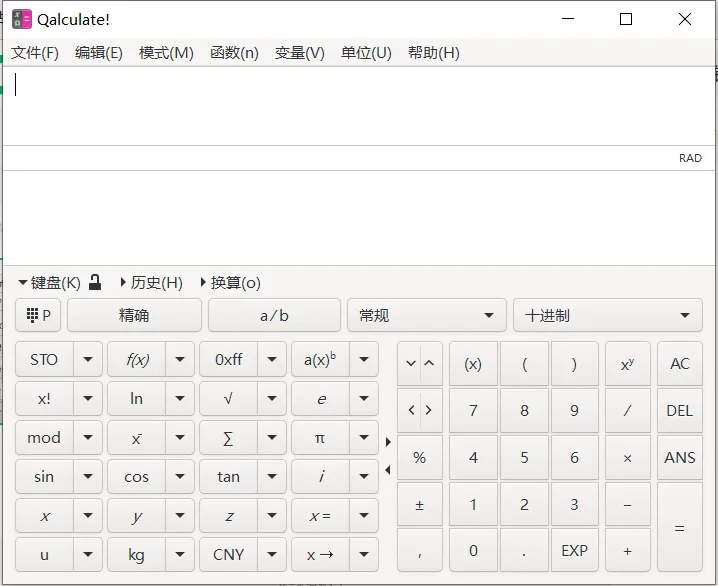
Task: Open the 十进制 number base dropdown
Action: [x=607, y=315]
